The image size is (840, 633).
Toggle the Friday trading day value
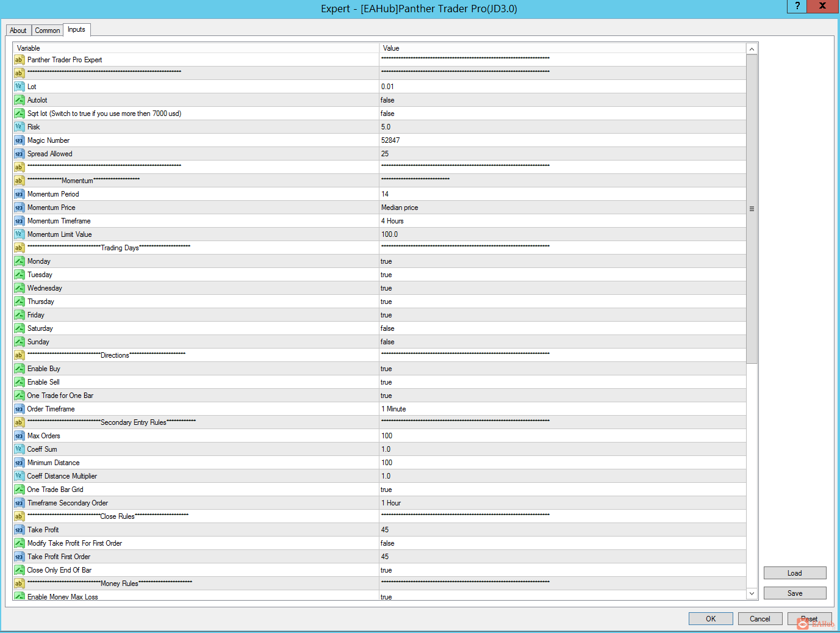[562, 315]
